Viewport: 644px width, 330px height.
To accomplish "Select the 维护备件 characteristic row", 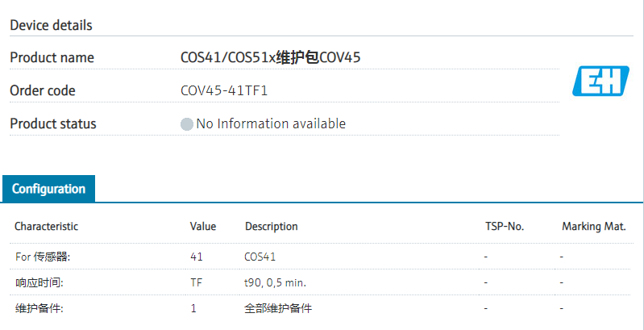I will pos(39,308).
